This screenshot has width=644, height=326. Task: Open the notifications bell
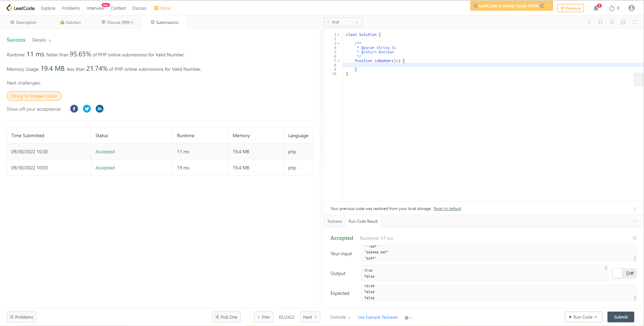(x=596, y=8)
